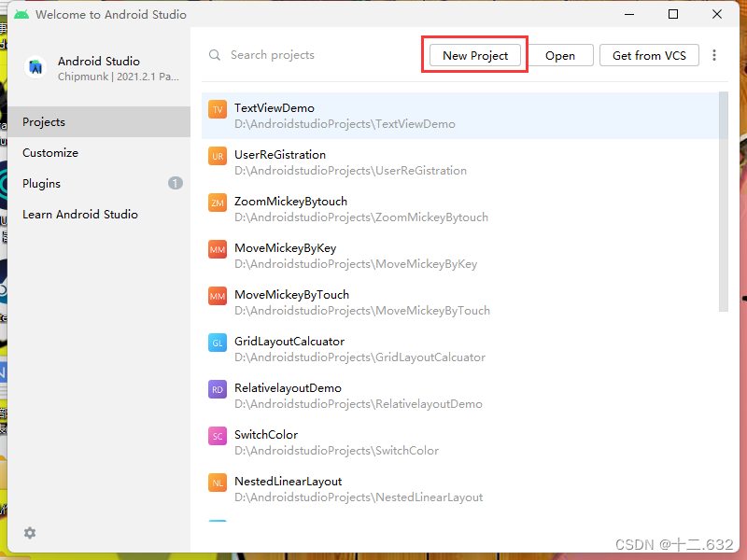Click path D:\AndroidstudioProjects\SwitchColor

tap(337, 451)
